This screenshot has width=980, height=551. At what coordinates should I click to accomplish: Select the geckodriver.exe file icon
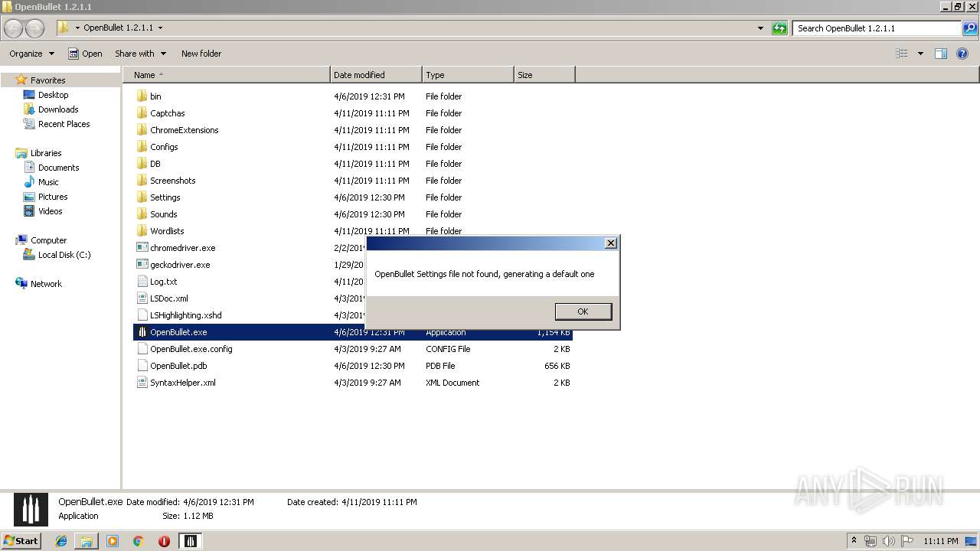[x=142, y=265]
